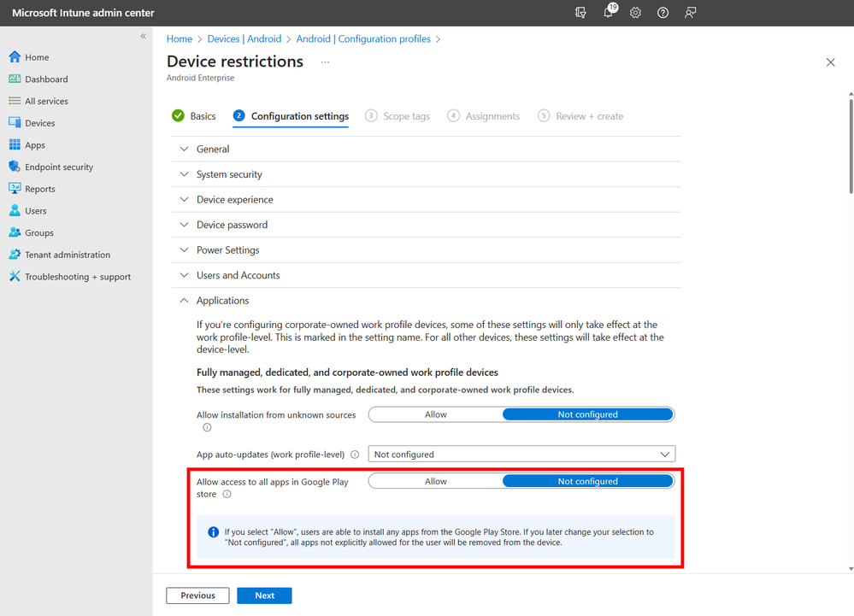Open the Dashboard sidebar item
854x616 pixels.
38,79
